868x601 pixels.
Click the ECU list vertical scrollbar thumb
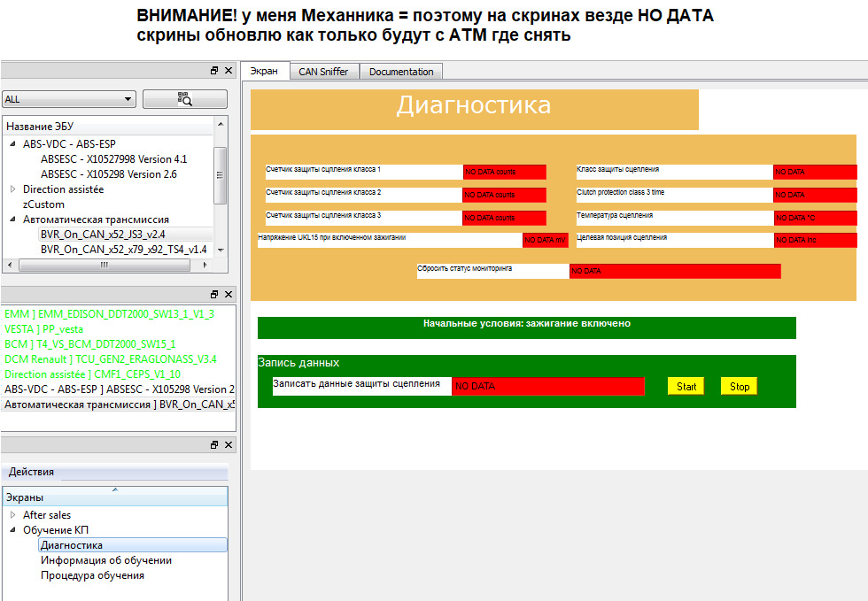point(221,173)
